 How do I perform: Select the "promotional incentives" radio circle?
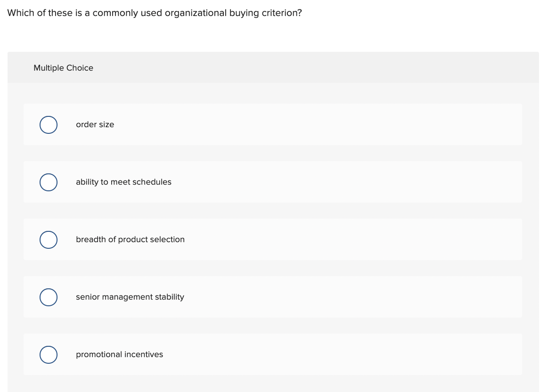click(x=49, y=354)
